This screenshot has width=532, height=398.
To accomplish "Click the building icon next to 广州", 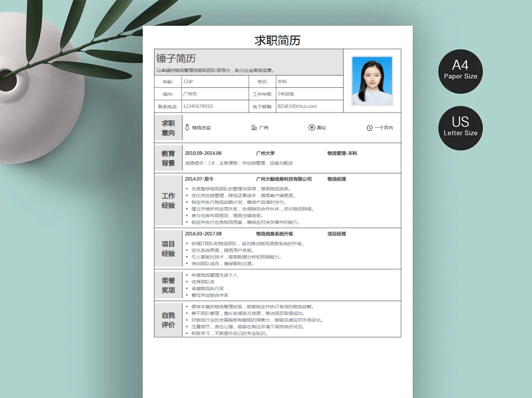I will point(254,128).
